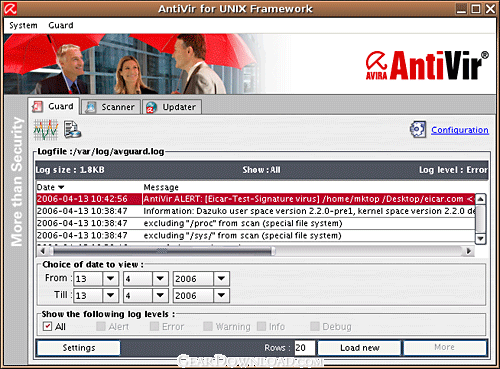Toggle the Info log level checkbox
Image resolution: width=500 pixels, height=369 pixels.
262,326
